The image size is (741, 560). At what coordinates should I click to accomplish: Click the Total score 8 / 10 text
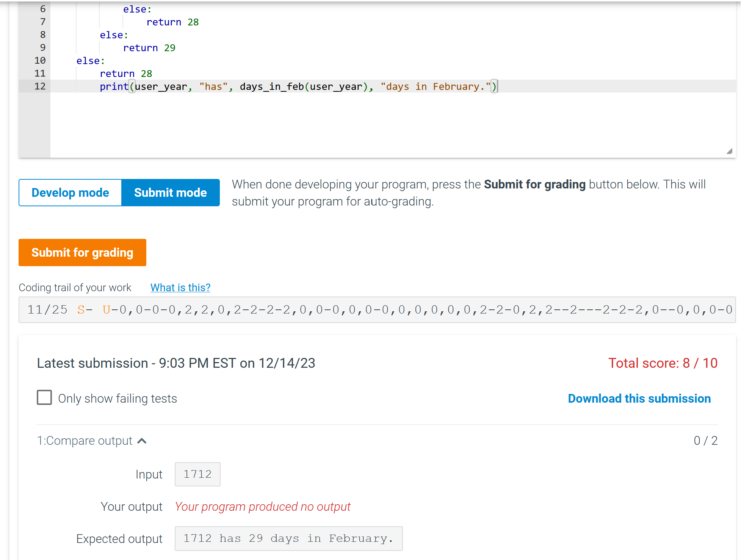pyautogui.click(x=663, y=363)
